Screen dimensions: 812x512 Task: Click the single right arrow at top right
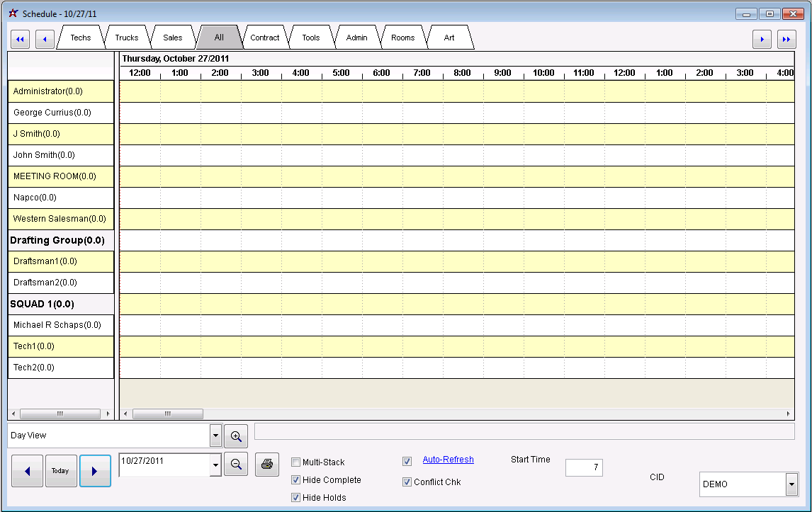click(762, 40)
